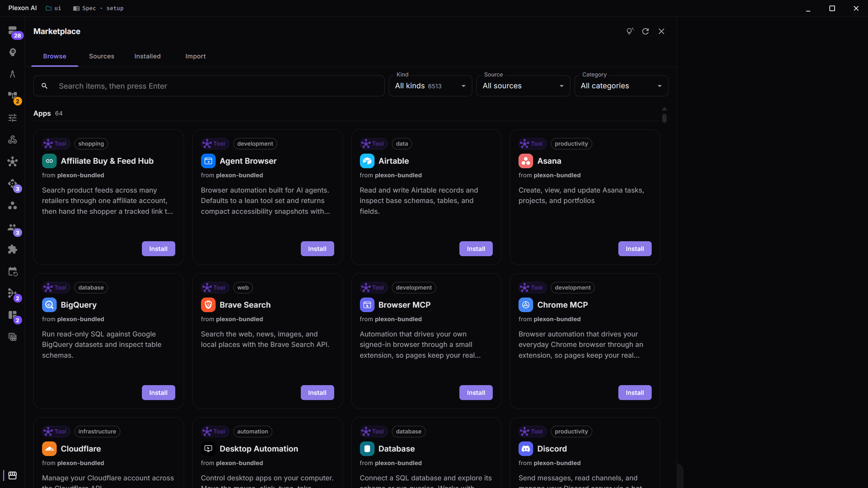The width and height of the screenshot is (868, 488).
Task: Click the scrollbar up arrow
Action: point(664,109)
